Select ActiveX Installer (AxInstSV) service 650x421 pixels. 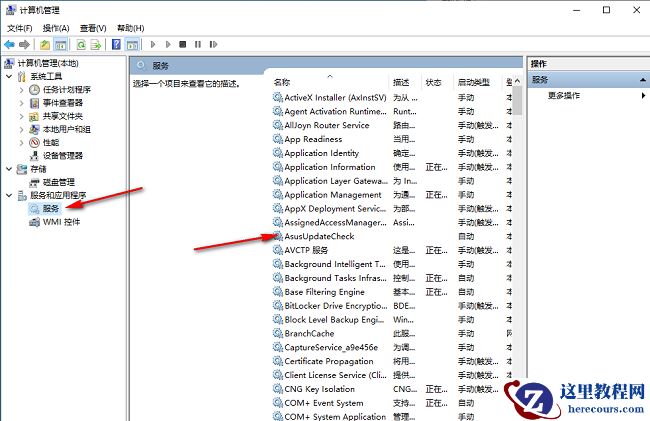(392, 97)
